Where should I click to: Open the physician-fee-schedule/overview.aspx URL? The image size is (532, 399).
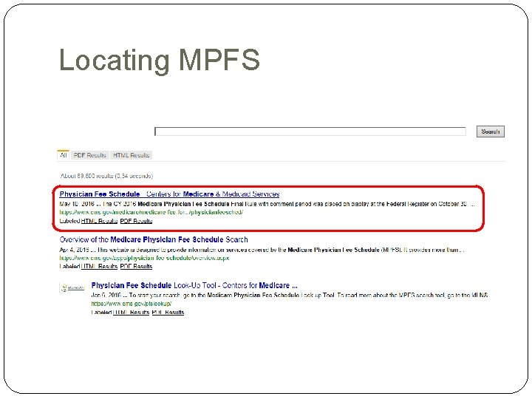coord(144,258)
